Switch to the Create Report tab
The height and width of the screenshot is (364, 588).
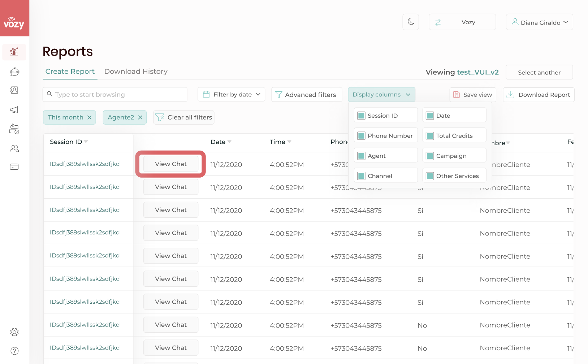coord(70,71)
